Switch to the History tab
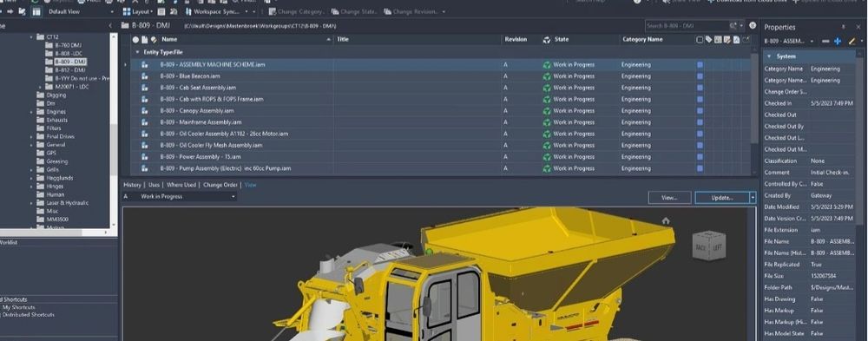Screen dimensions: 868x341 tap(132, 185)
